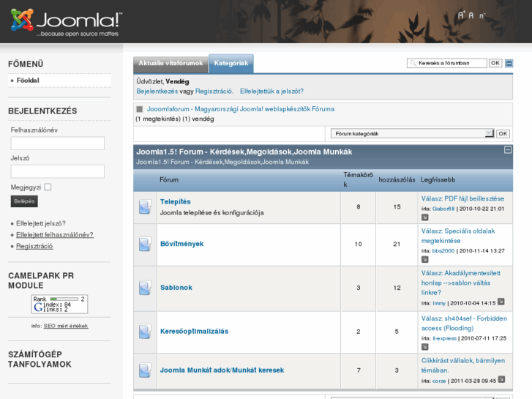Viewport: 532px width, 399px height.
Task: Click the OK button beside Fórum kategóriák
Action: (503, 133)
